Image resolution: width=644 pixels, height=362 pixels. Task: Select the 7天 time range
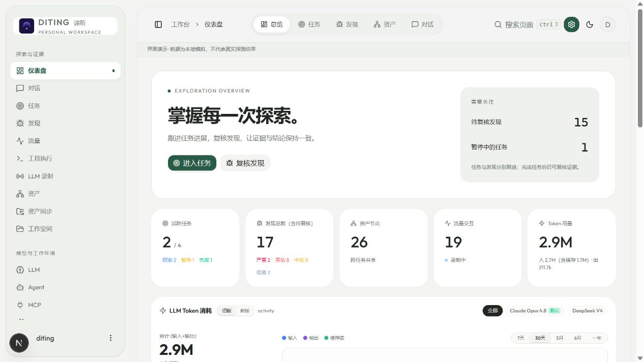point(520,338)
